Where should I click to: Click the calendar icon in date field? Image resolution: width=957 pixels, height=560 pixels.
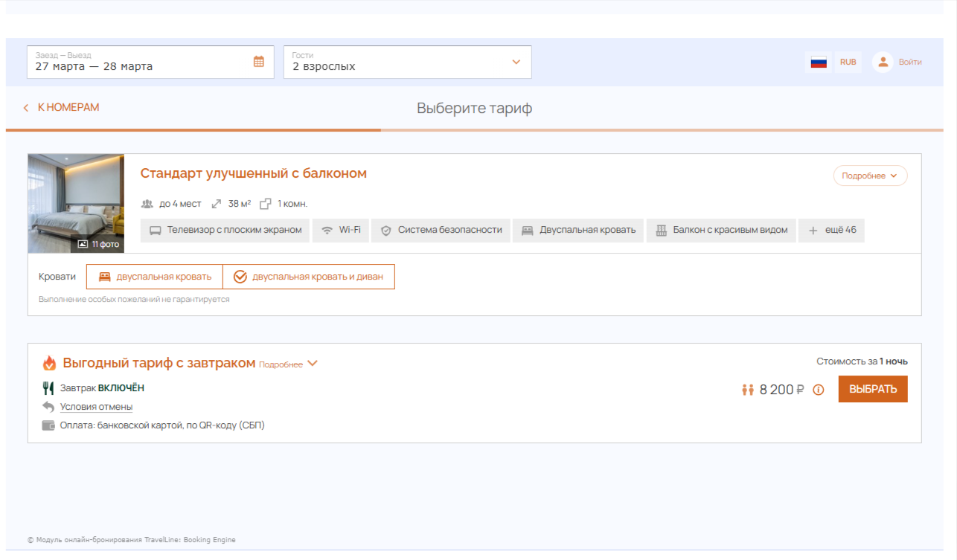[259, 62]
